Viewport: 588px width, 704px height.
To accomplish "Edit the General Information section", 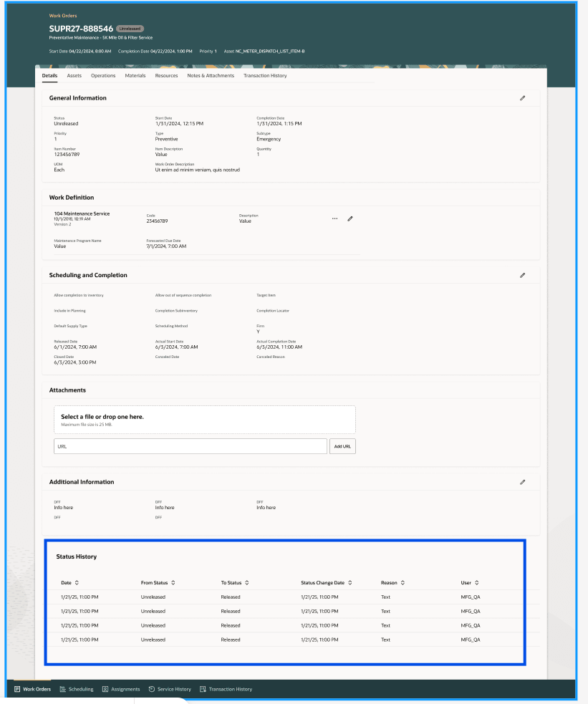I will [522, 98].
